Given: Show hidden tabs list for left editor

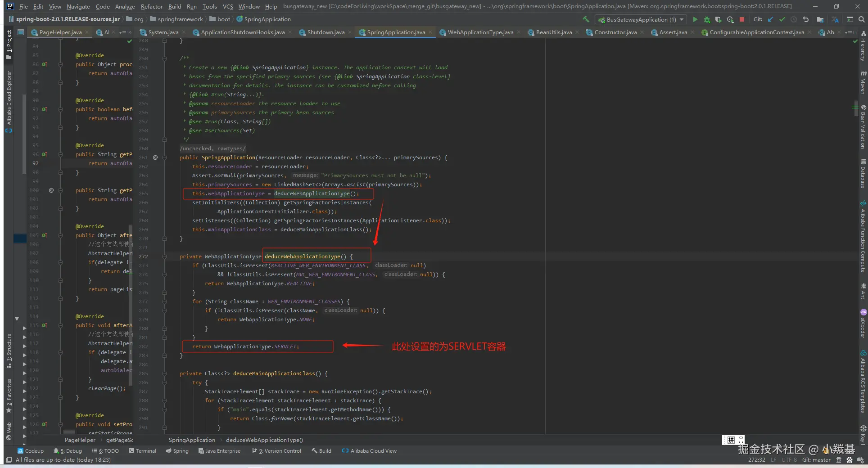Looking at the screenshot, I should click(x=126, y=32).
